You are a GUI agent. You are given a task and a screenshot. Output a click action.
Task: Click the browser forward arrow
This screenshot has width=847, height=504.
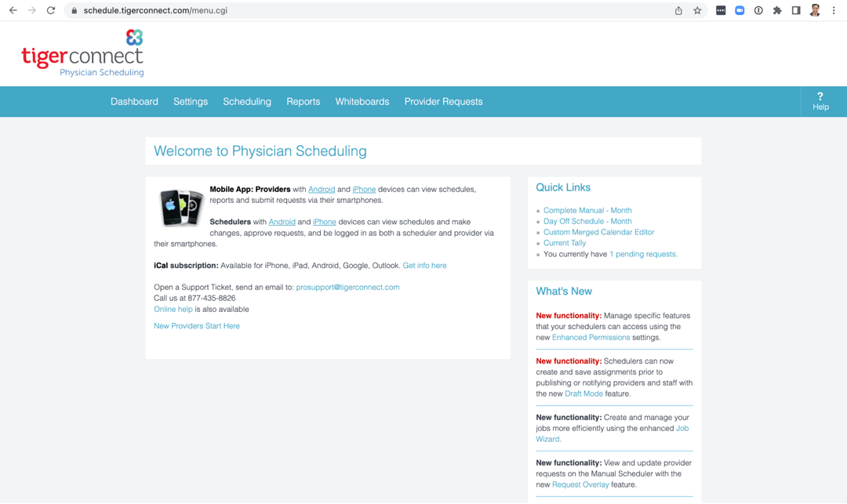point(32,10)
